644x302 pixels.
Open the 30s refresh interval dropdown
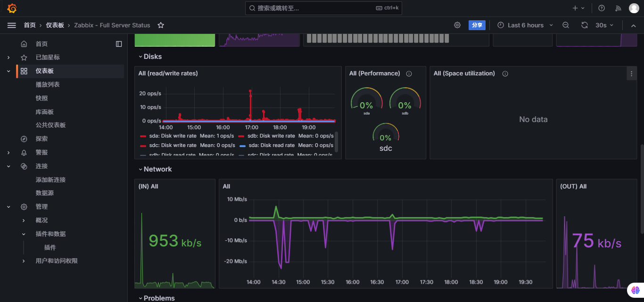tap(604, 25)
